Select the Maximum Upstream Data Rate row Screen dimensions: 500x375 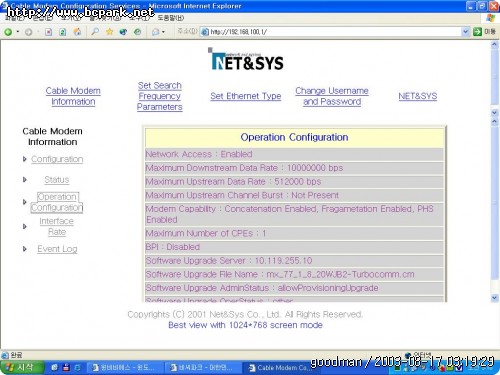tap(294, 182)
